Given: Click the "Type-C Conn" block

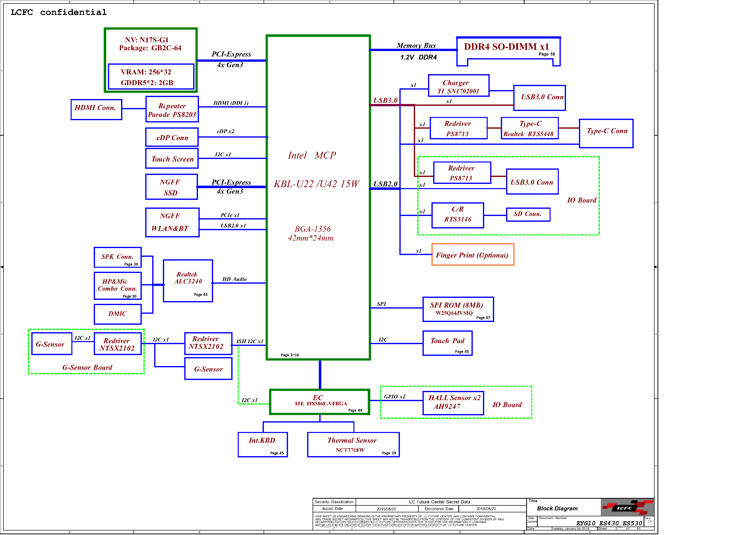Looking at the screenshot, I should click(606, 133).
